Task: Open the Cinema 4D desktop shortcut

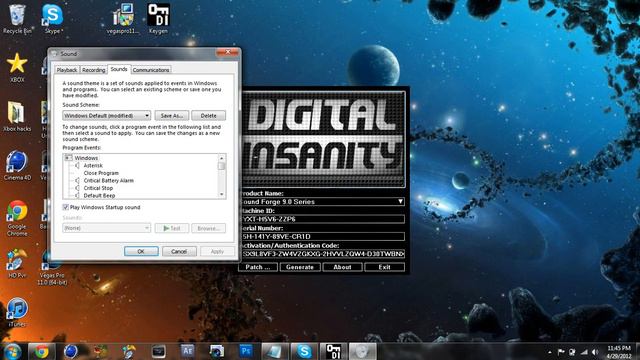Action: tap(17, 165)
